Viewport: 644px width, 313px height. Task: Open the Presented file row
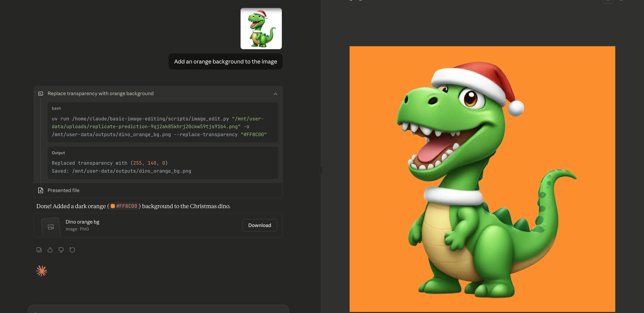coord(63,190)
